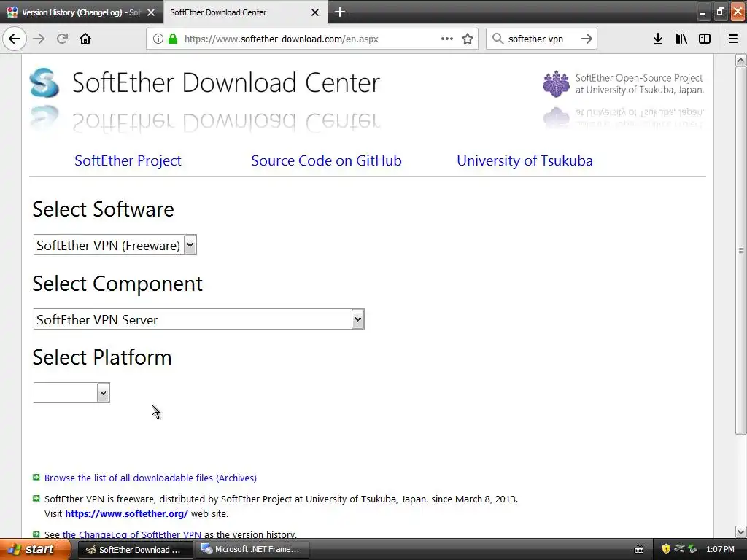This screenshot has height=560, width=747.
Task: Click the green padlock security icon
Action: (173, 39)
